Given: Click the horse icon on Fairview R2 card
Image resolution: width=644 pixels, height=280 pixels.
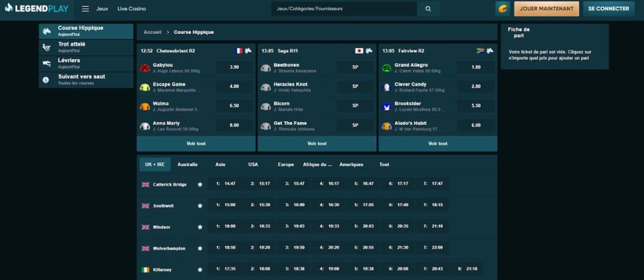Looking at the screenshot, I should pyautogui.click(x=490, y=51).
